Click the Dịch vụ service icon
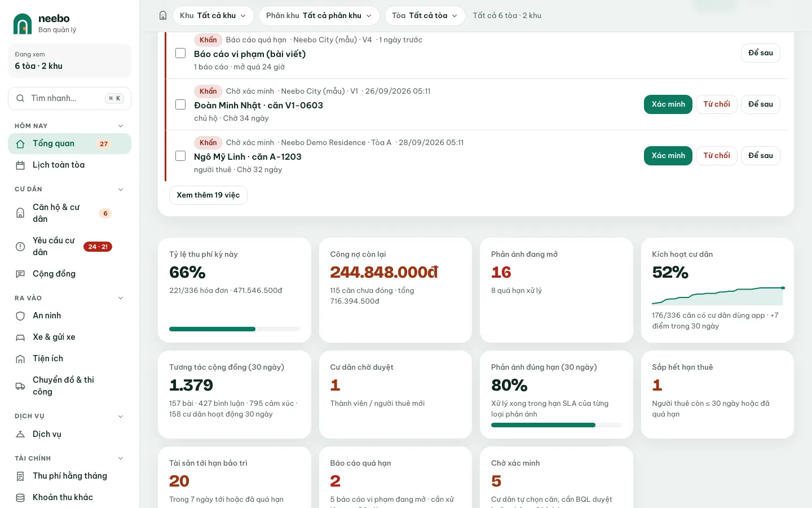The height and width of the screenshot is (508, 812). pyautogui.click(x=20, y=435)
